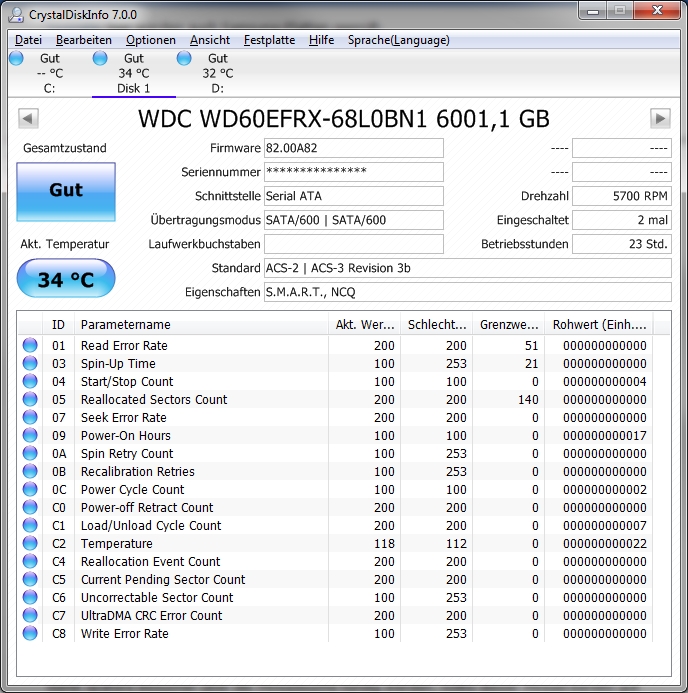The width and height of the screenshot is (688, 693).
Task: Click threshold value 140 of Reallocated Sectors
Action: 528,399
